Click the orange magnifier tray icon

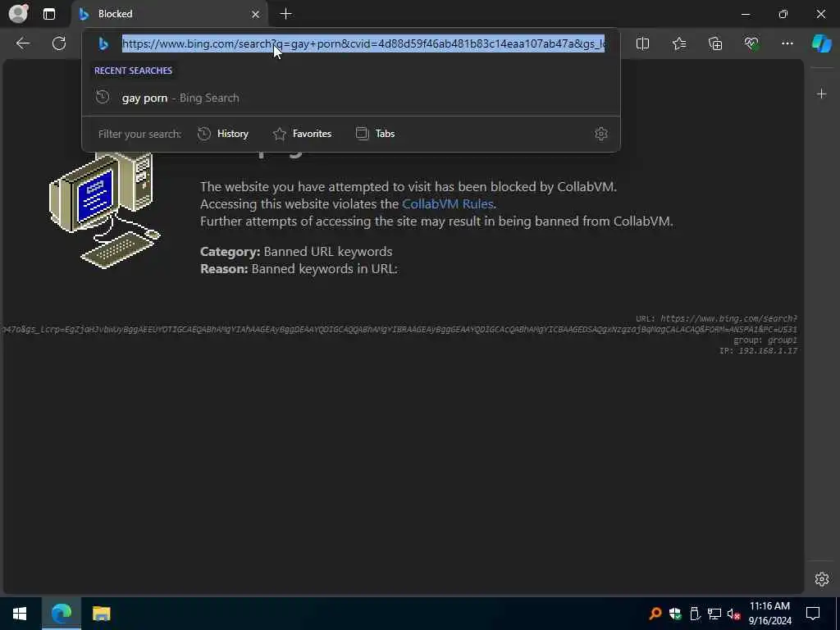pyautogui.click(x=655, y=614)
